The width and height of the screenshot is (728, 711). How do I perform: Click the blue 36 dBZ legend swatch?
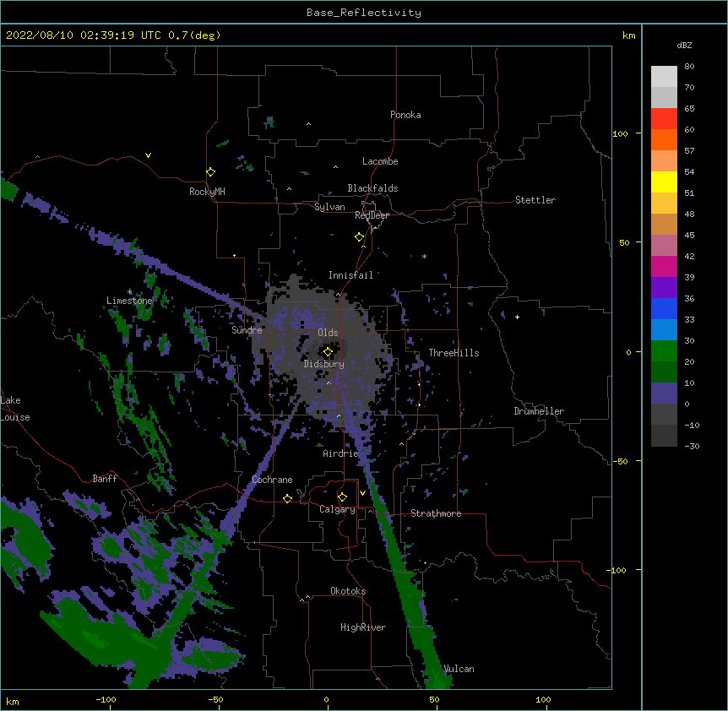click(x=664, y=308)
